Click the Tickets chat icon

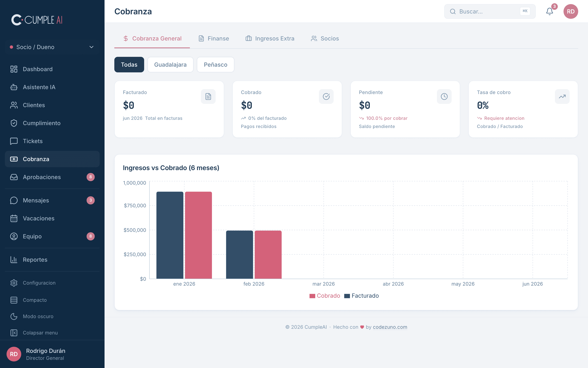14,141
